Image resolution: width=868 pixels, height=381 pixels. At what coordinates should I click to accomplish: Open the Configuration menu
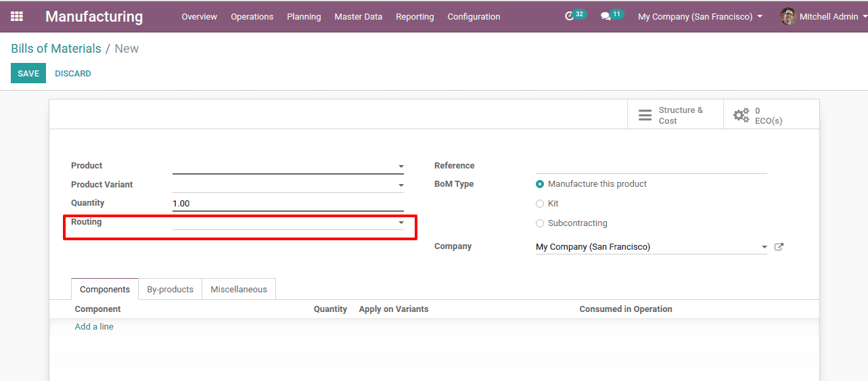[x=474, y=16]
